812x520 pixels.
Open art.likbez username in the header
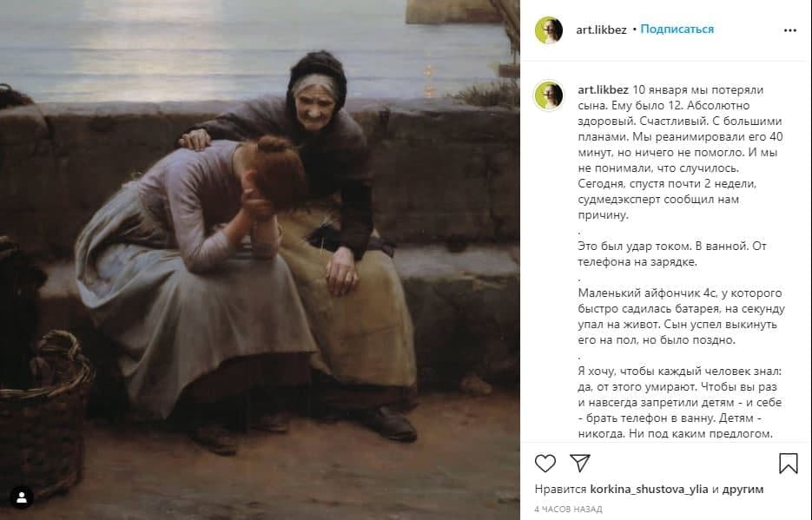(601, 30)
